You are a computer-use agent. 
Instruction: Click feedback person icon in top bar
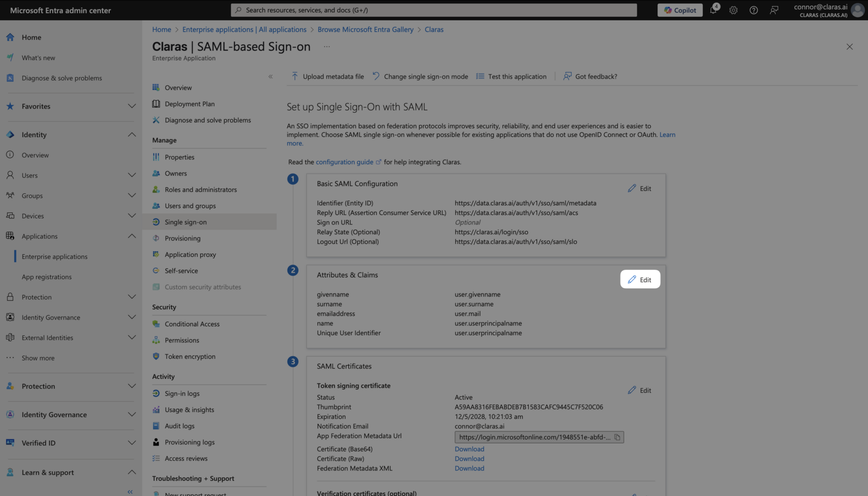(774, 10)
